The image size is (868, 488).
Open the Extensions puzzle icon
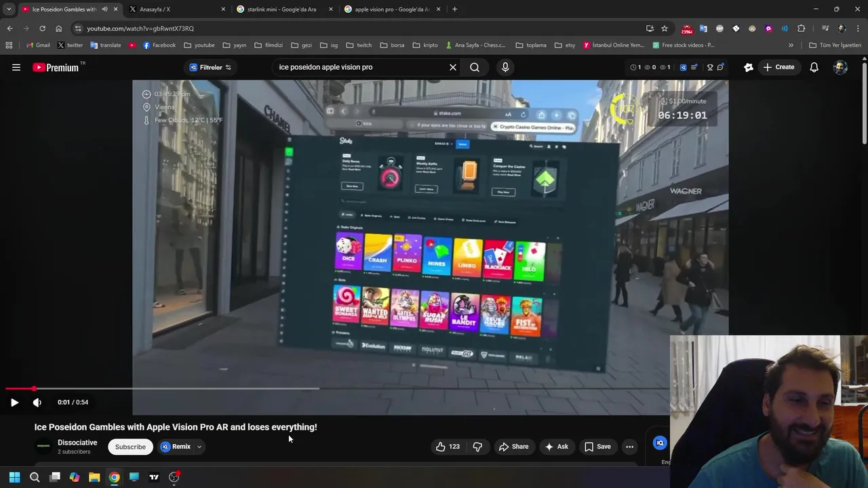tap(801, 28)
